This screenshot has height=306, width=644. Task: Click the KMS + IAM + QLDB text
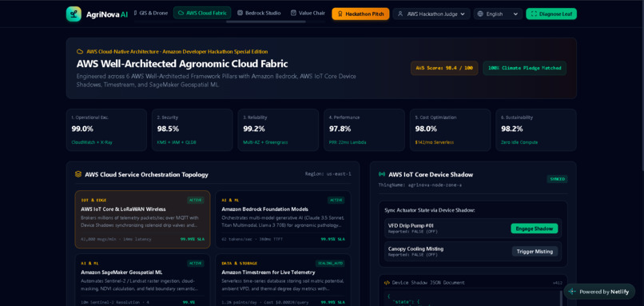point(177,142)
